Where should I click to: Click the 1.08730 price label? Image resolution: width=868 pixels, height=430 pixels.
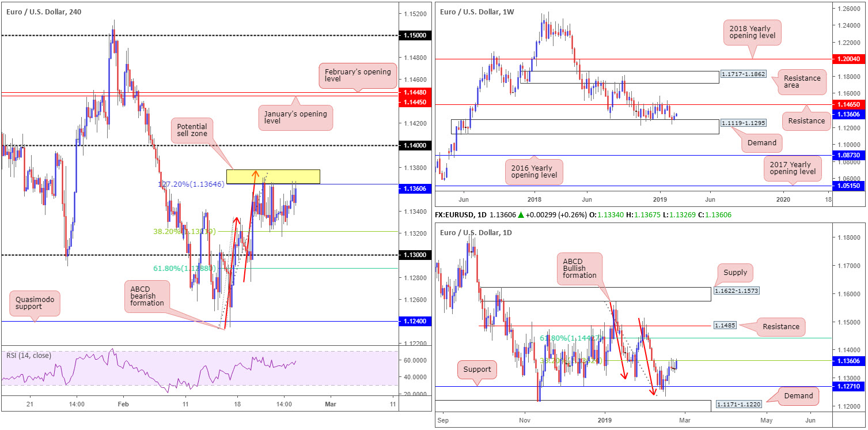848,156
